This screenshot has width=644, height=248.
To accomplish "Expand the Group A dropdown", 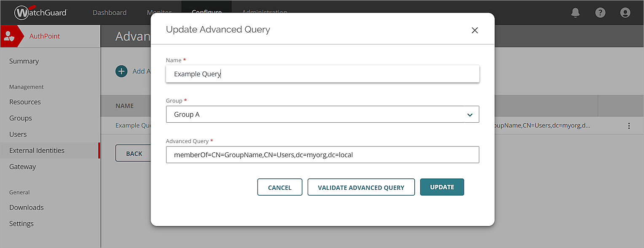I will tap(470, 115).
